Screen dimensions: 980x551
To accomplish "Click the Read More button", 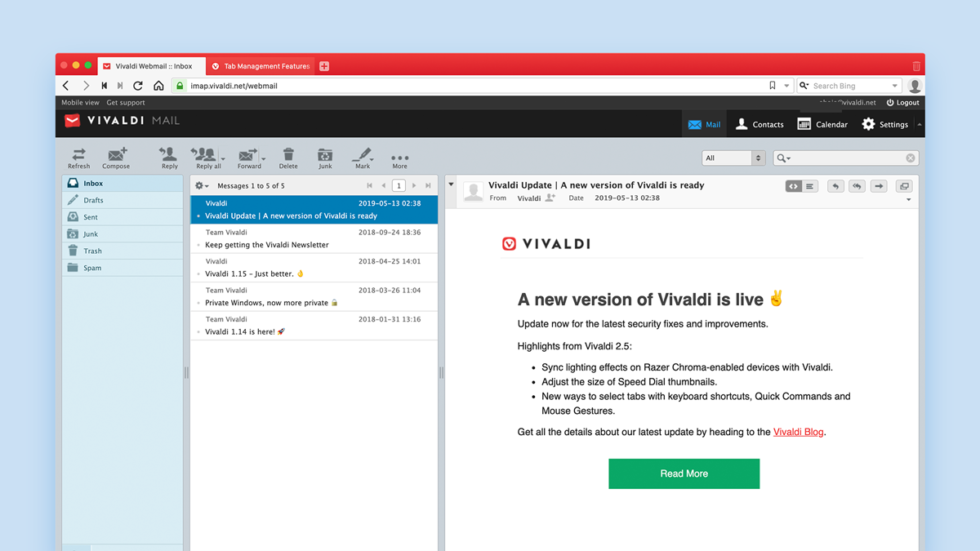I will coord(684,474).
